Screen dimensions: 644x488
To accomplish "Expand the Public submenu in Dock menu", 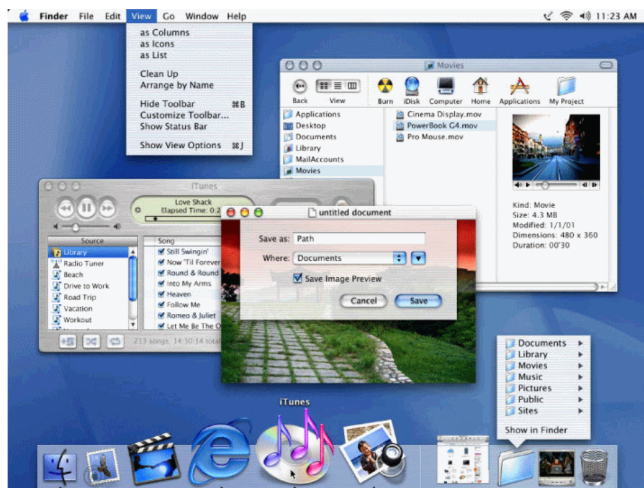I will pos(580,399).
